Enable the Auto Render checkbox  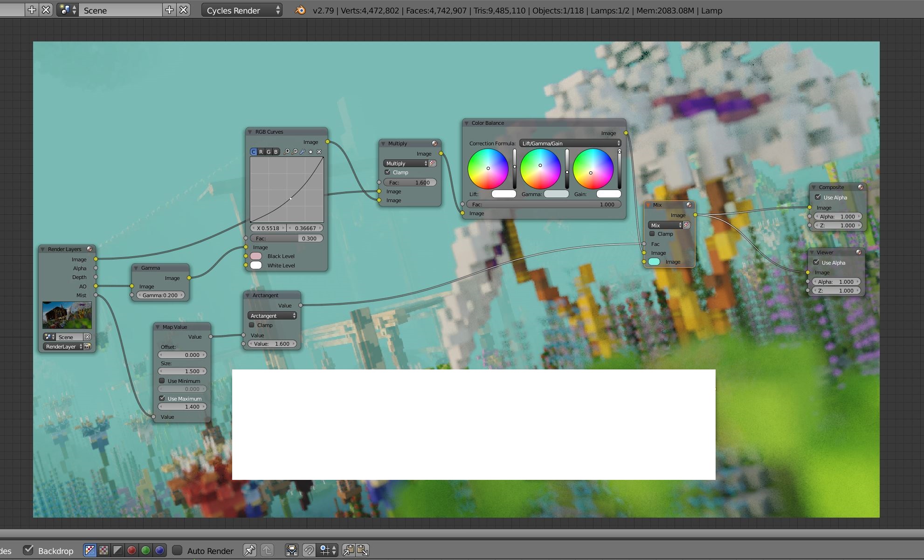(177, 550)
